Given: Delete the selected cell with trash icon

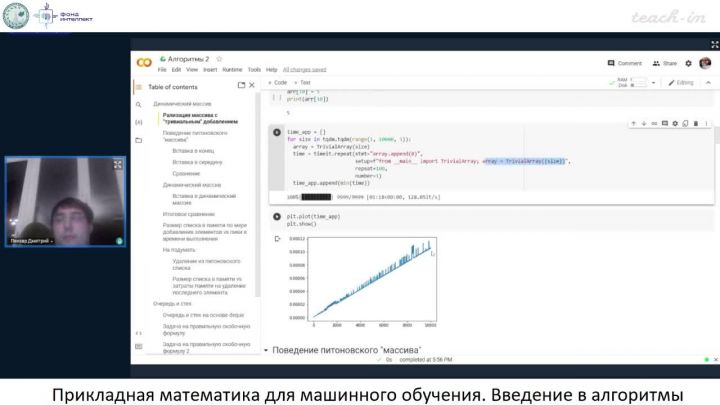Looking at the screenshot, I should click(694, 124).
